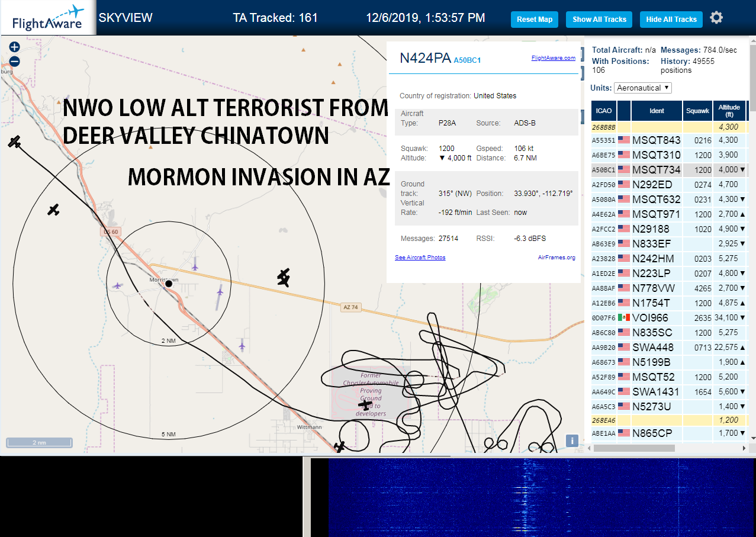Click the SKYVIEW header title
This screenshot has height=537, width=756.
pos(126,18)
